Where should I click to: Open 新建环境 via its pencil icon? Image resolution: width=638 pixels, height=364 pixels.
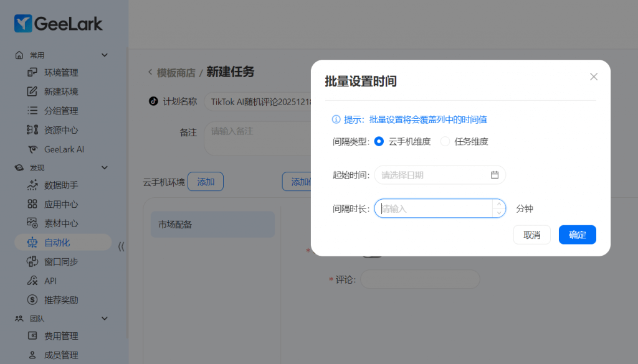32,91
